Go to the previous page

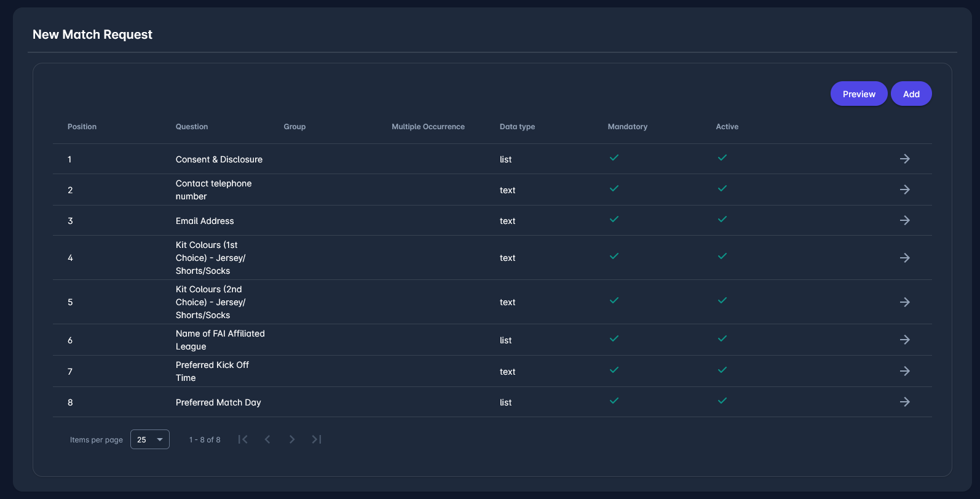[267, 439]
